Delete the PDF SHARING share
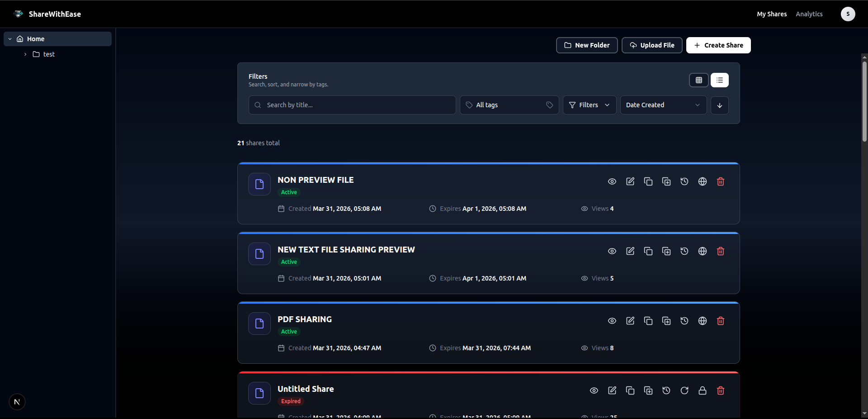This screenshot has height=419, width=868. click(721, 321)
